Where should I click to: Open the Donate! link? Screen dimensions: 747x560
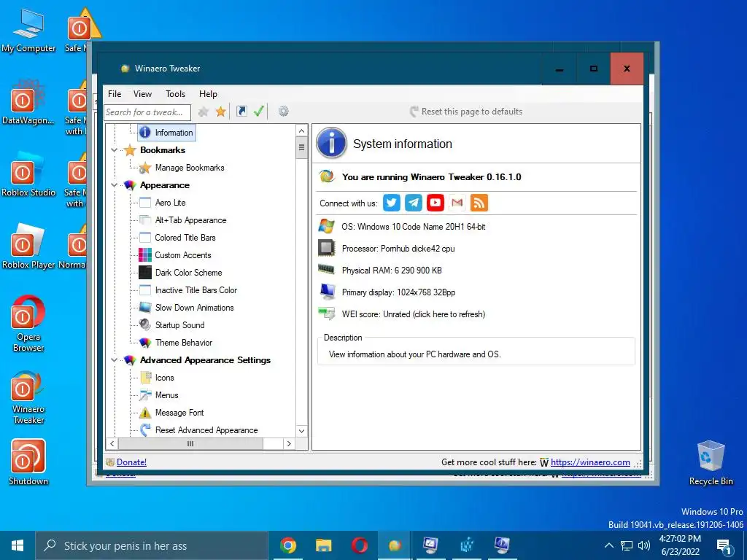[x=131, y=462]
